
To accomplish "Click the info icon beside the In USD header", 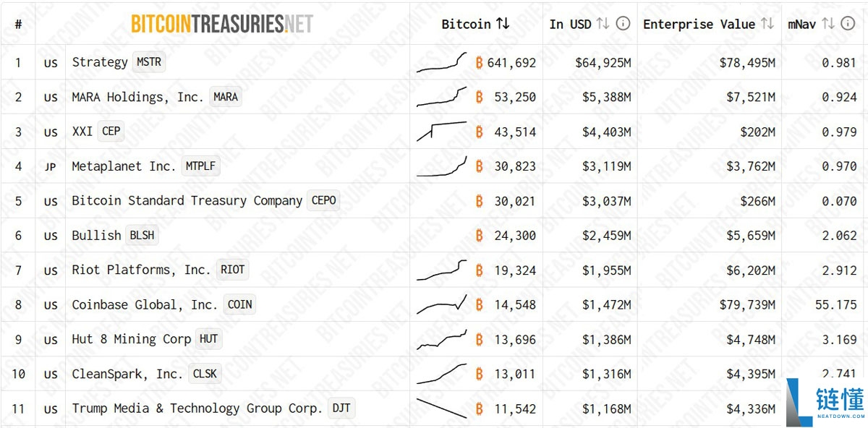I will tap(623, 23).
